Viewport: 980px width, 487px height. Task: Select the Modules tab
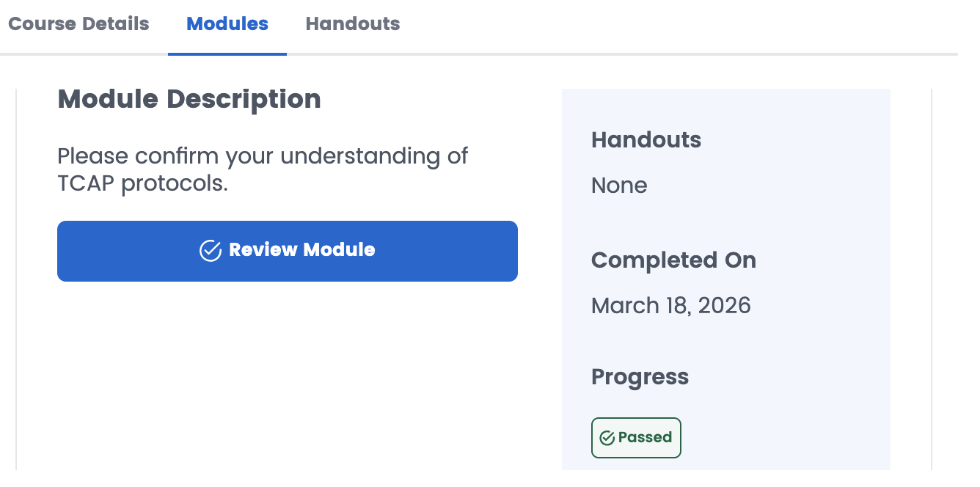(x=227, y=24)
